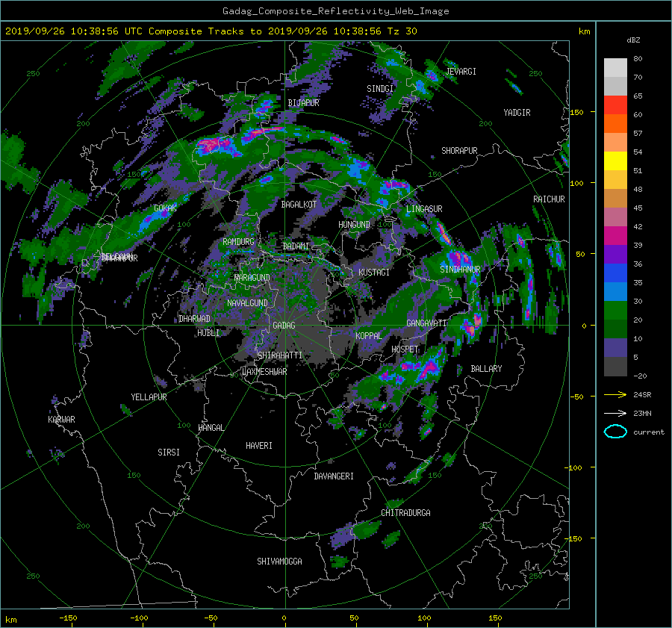Screen dimensions: 672x628
Task: Click the LINGASUR city label
Action: [x=424, y=209]
